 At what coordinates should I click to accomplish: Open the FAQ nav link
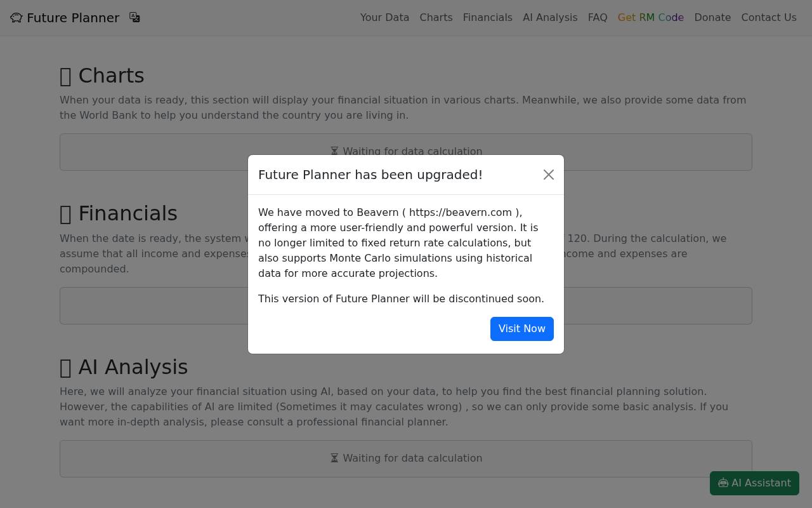click(598, 18)
